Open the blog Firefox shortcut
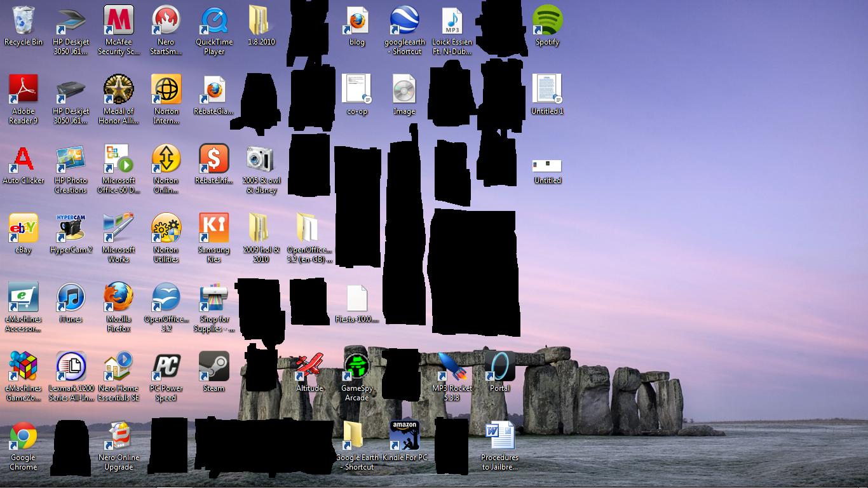868x488 pixels. (357, 20)
